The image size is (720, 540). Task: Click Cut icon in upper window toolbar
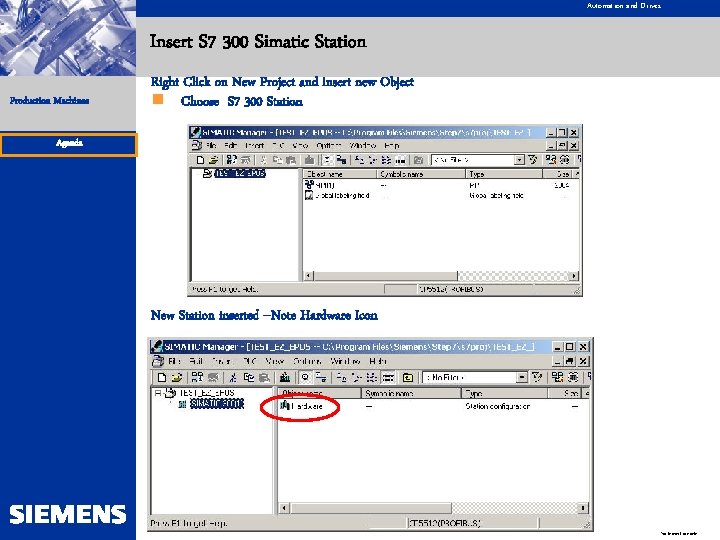point(263,160)
